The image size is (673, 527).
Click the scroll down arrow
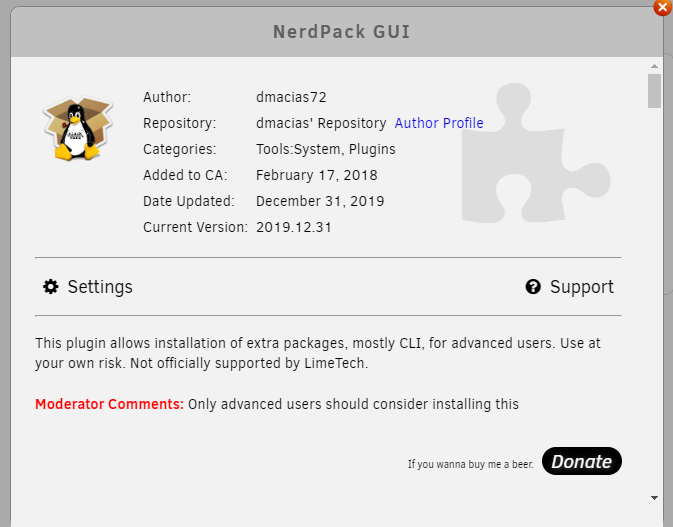point(654,497)
